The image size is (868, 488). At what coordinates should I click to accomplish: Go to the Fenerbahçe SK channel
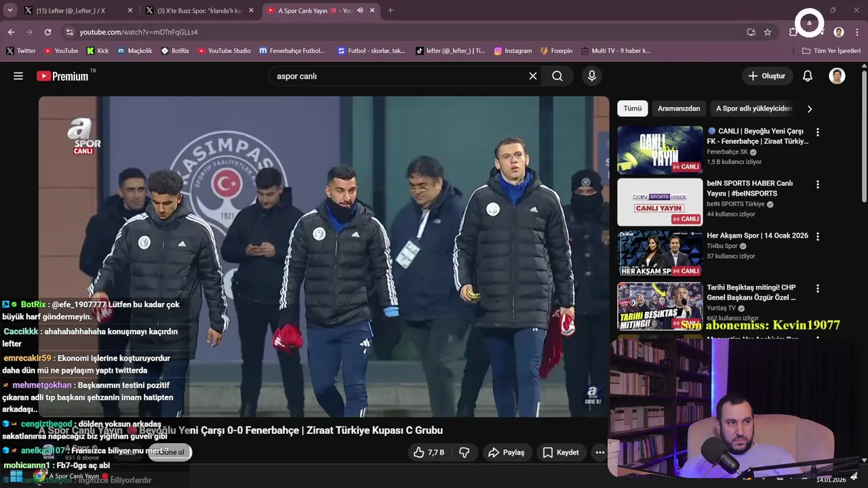click(727, 152)
